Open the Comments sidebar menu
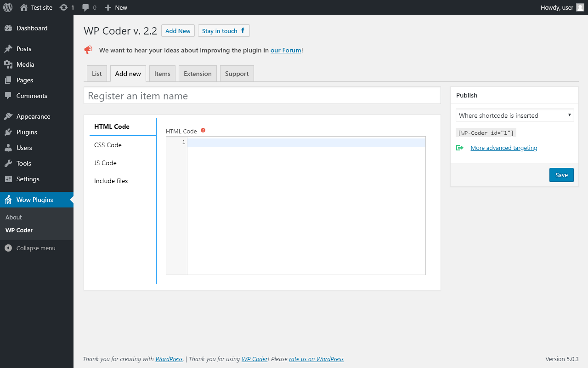Screen dimensions: 588x368 click(x=37, y=96)
